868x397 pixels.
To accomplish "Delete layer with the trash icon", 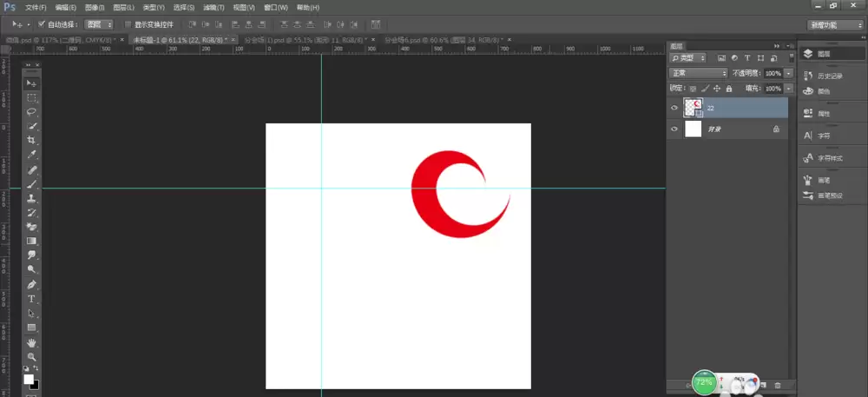I will pos(777,385).
